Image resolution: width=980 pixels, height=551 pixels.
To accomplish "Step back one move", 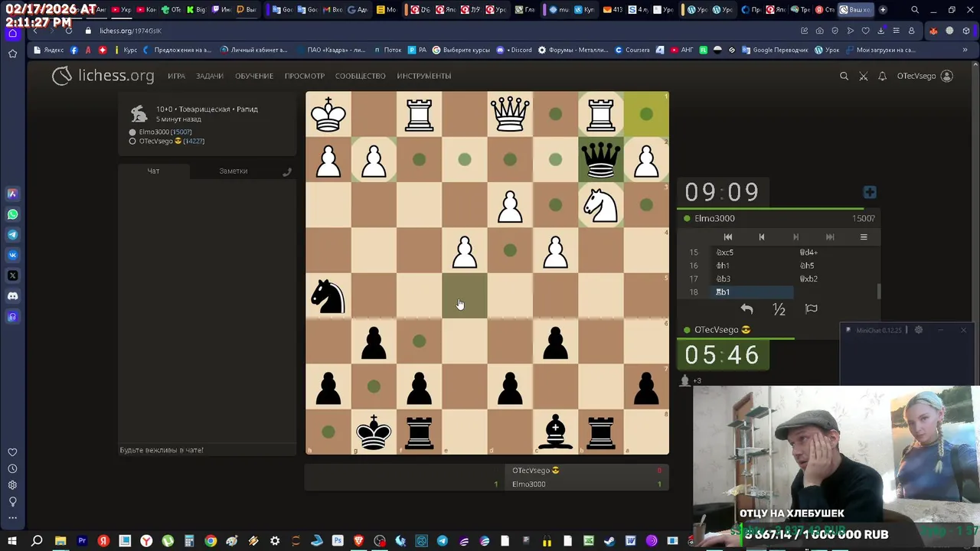I will 762,237.
